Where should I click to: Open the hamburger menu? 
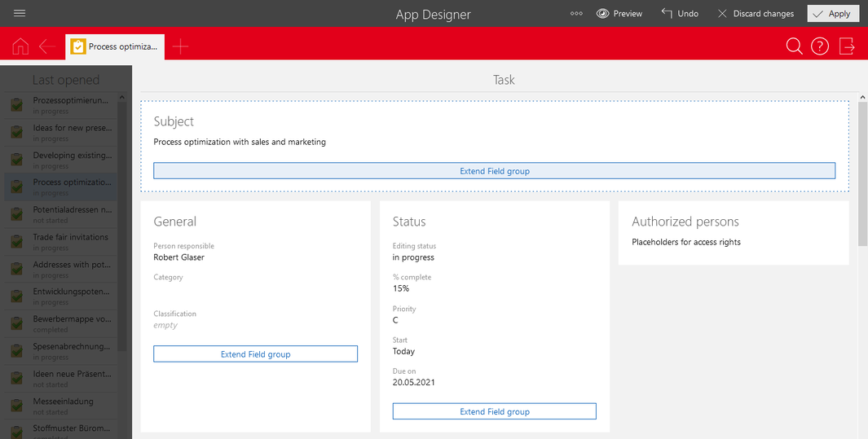pos(20,13)
